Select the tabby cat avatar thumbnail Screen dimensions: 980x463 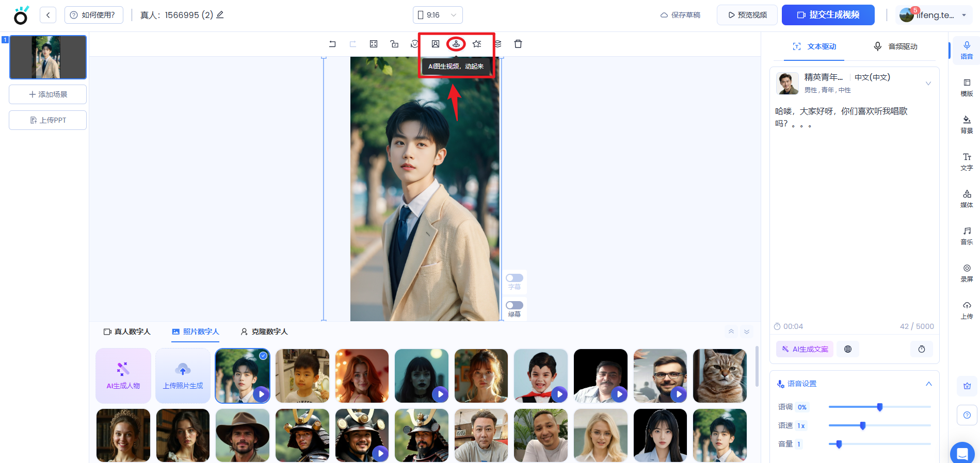pos(719,375)
